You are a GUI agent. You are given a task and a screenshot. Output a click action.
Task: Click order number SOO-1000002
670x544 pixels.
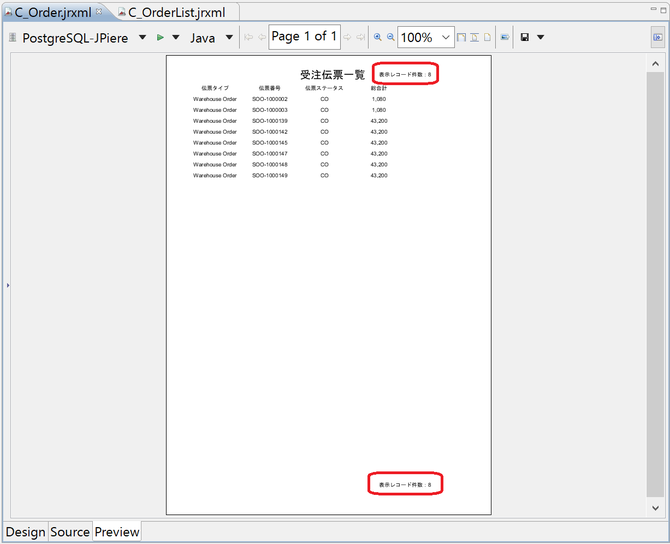coord(270,99)
